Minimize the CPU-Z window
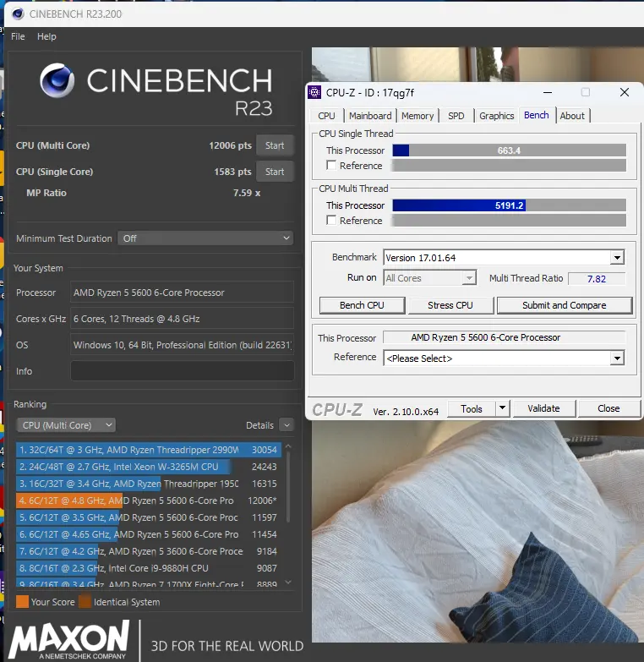The height and width of the screenshot is (662, 644). pyautogui.click(x=548, y=92)
